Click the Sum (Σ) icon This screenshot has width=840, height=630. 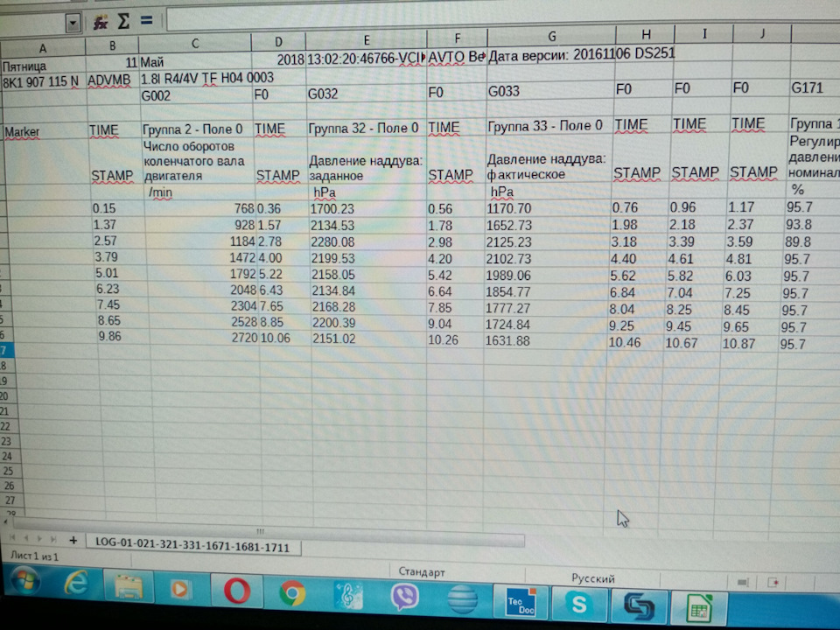[x=124, y=21]
